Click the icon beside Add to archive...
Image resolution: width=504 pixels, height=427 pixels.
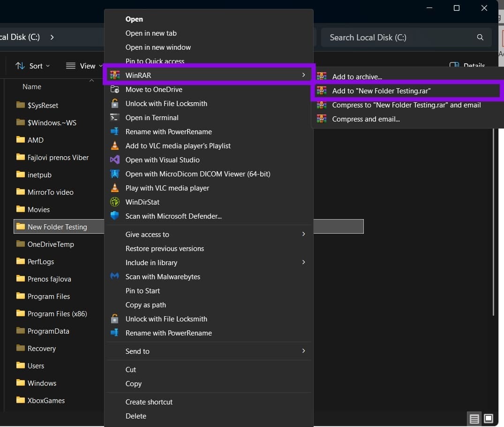[322, 76]
